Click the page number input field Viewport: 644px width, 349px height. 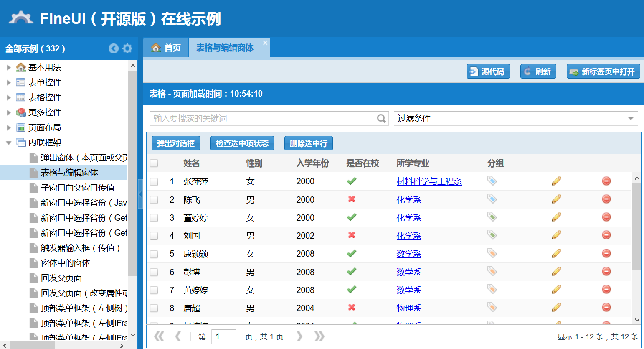pyautogui.click(x=223, y=336)
